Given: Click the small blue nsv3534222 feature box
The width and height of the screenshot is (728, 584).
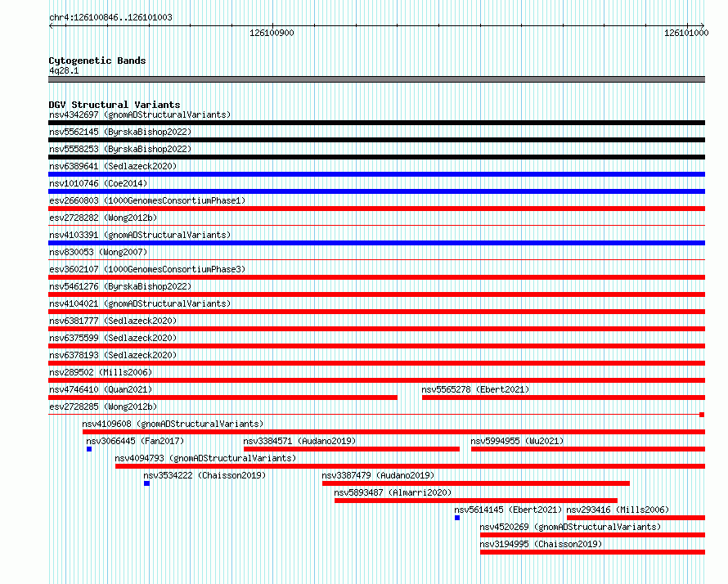Looking at the screenshot, I should coord(146,483).
